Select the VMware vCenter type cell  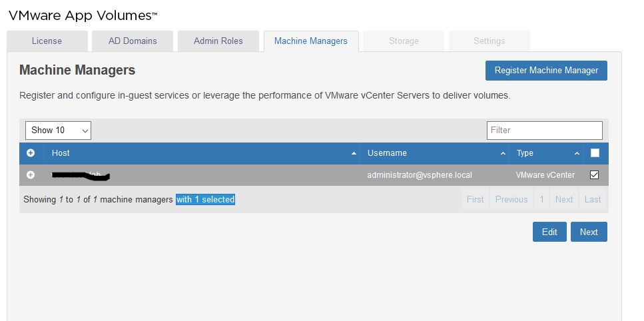point(545,175)
